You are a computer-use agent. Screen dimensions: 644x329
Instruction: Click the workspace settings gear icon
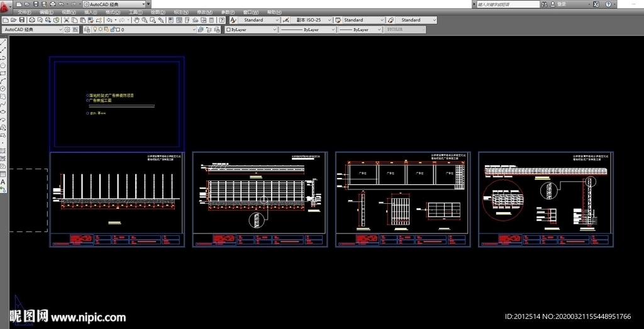pos(67,30)
